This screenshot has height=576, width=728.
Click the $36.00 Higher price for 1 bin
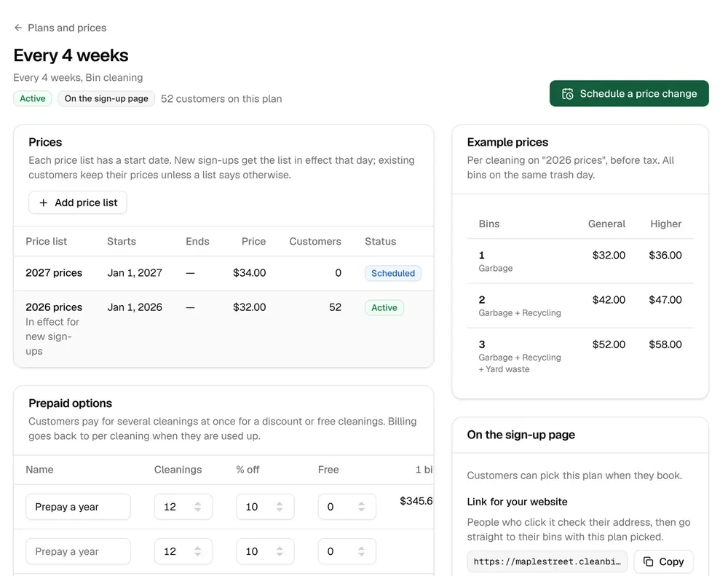[665, 256]
